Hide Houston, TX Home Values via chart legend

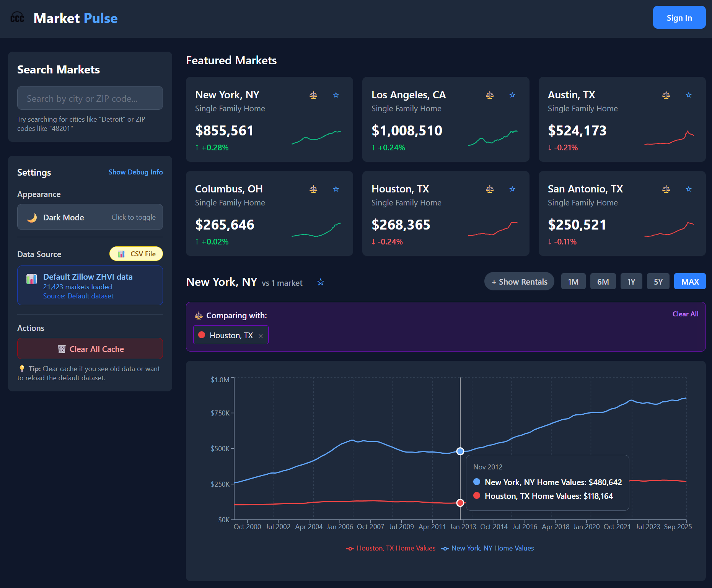pos(391,548)
